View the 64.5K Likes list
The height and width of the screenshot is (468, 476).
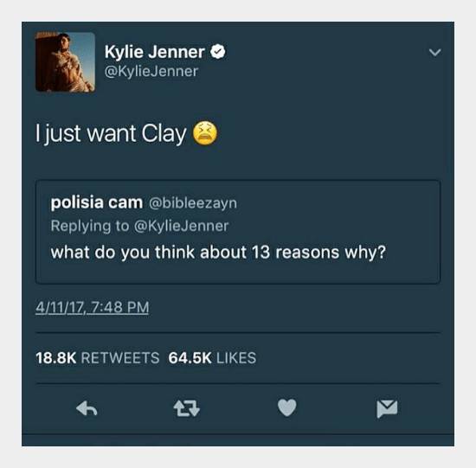[x=212, y=357]
